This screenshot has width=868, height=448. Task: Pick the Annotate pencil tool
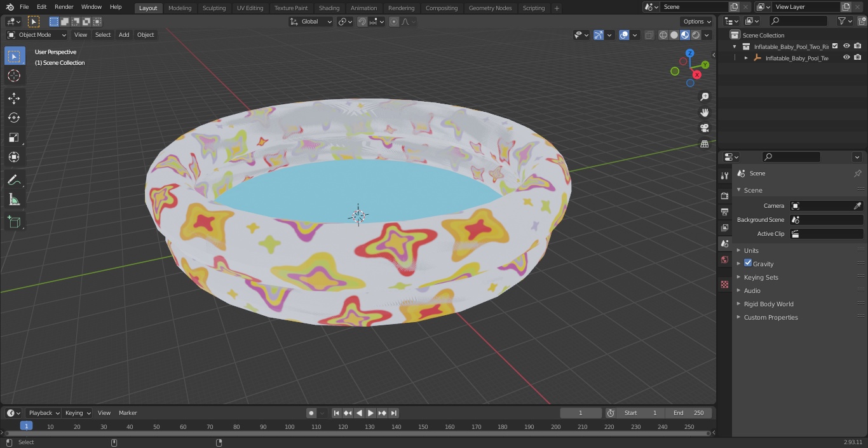14,180
